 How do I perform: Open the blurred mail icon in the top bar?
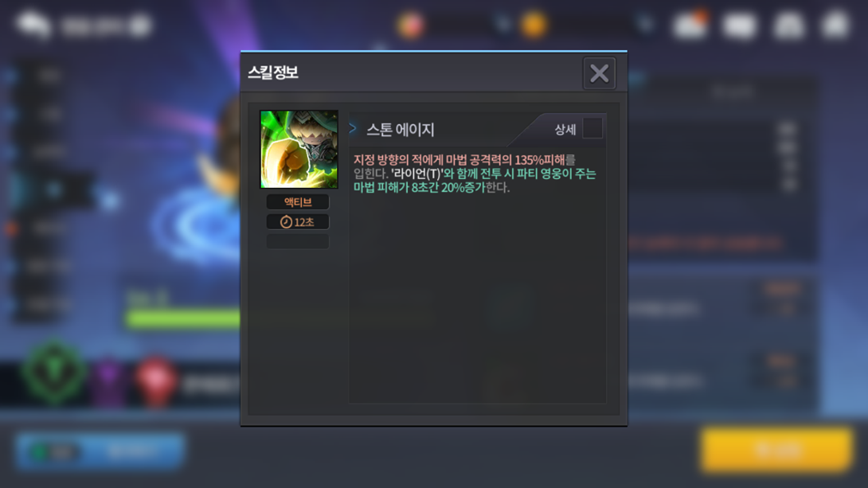click(740, 25)
